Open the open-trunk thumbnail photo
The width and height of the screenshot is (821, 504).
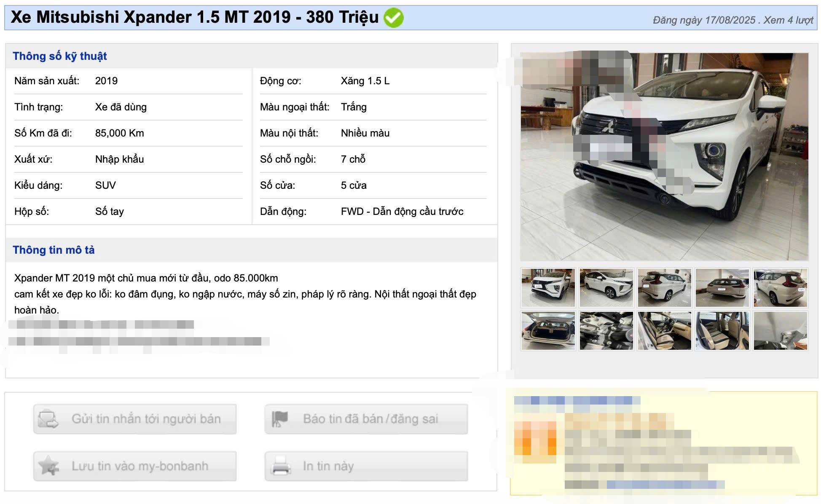point(548,331)
